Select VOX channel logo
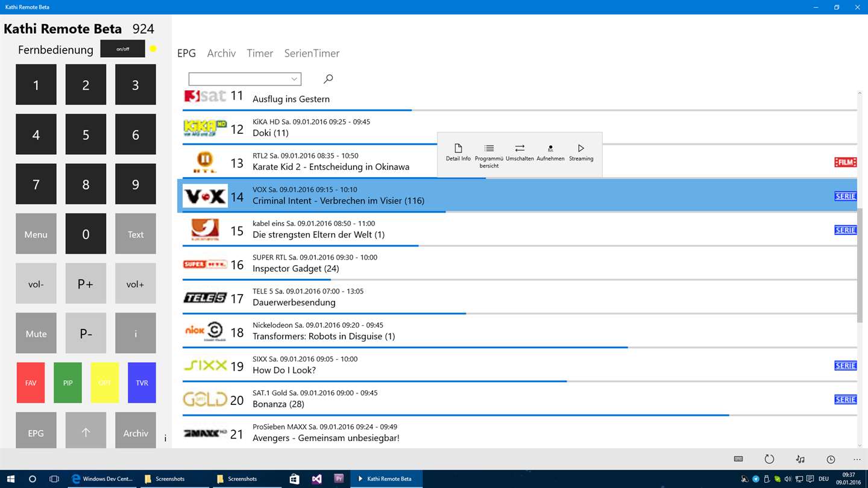The image size is (868, 488). tap(205, 196)
